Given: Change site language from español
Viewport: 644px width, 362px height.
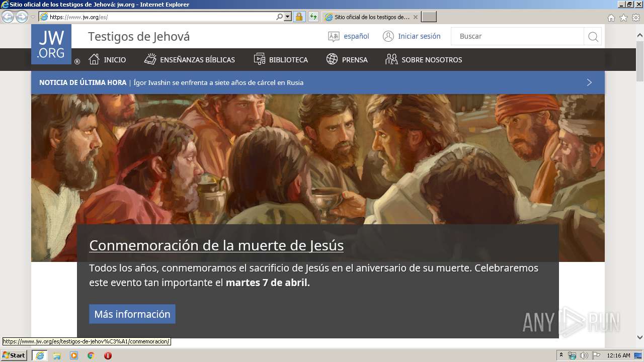Looking at the screenshot, I should 356,36.
